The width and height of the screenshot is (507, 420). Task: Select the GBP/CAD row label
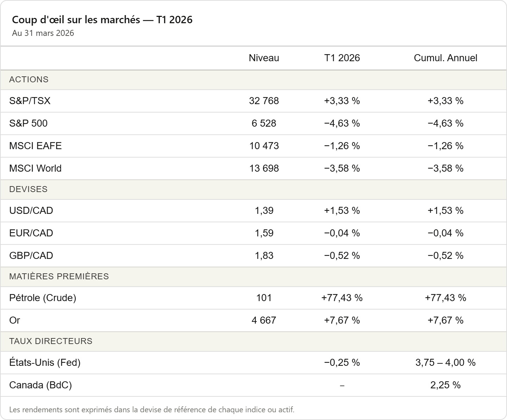(x=31, y=256)
